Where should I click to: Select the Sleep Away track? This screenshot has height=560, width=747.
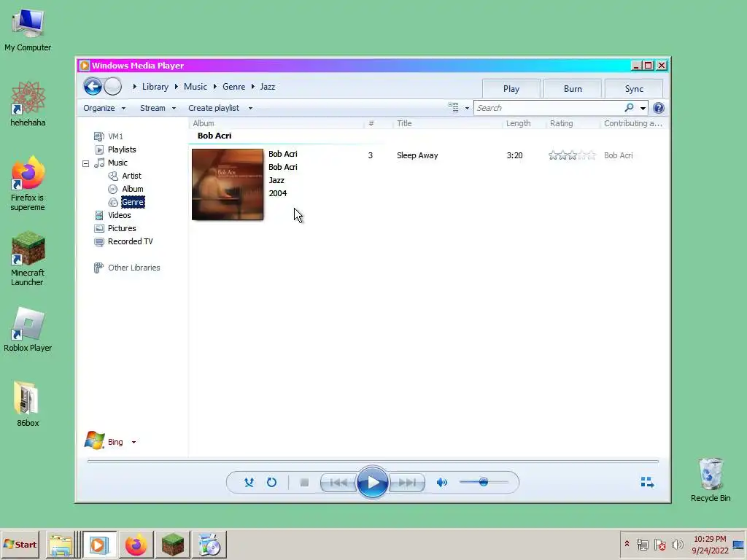click(417, 155)
